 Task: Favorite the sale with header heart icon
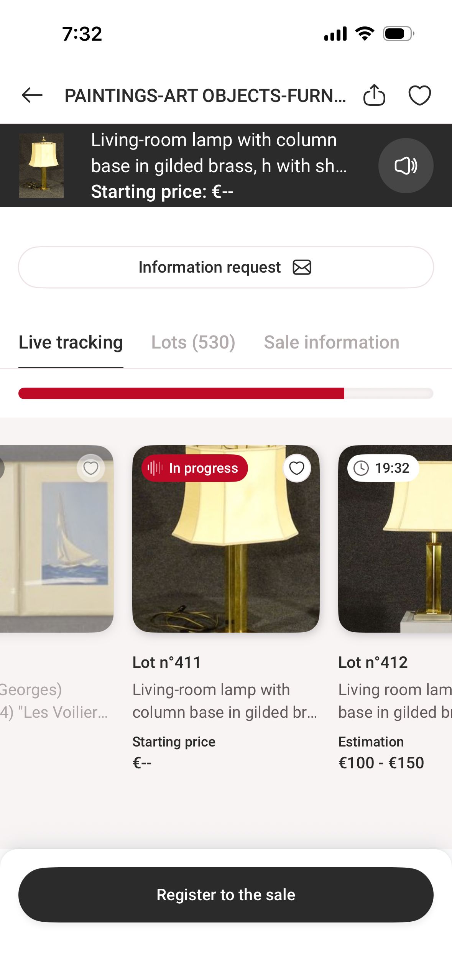[x=419, y=95]
